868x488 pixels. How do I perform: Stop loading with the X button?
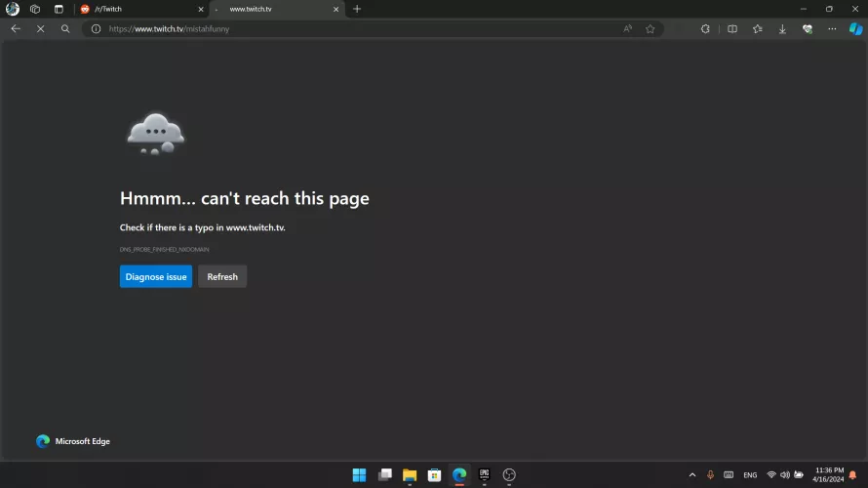point(40,29)
